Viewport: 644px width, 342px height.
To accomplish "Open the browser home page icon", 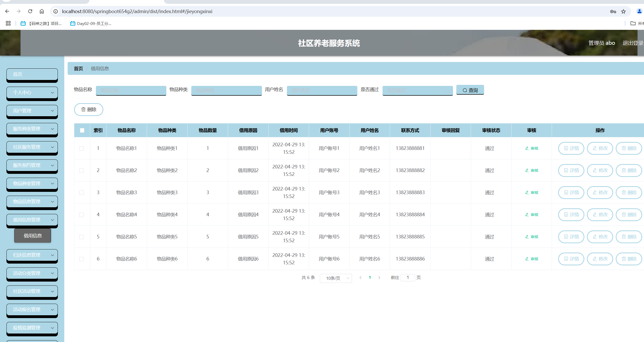I will pos(42,11).
